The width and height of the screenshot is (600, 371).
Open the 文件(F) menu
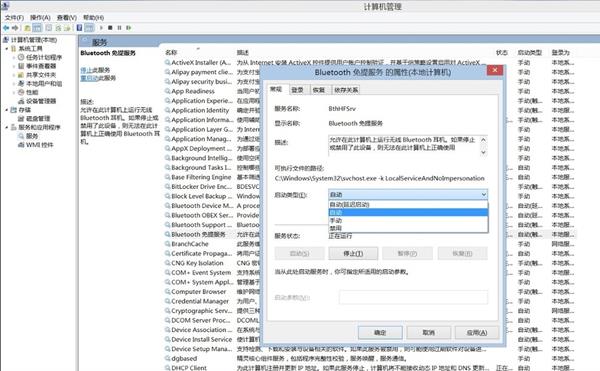[x=14, y=18]
